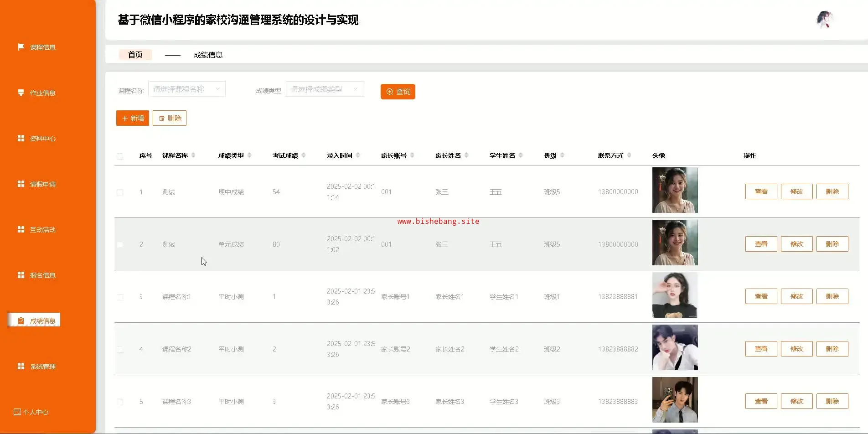
Task: Check the checkbox for row 1
Action: [x=120, y=192]
